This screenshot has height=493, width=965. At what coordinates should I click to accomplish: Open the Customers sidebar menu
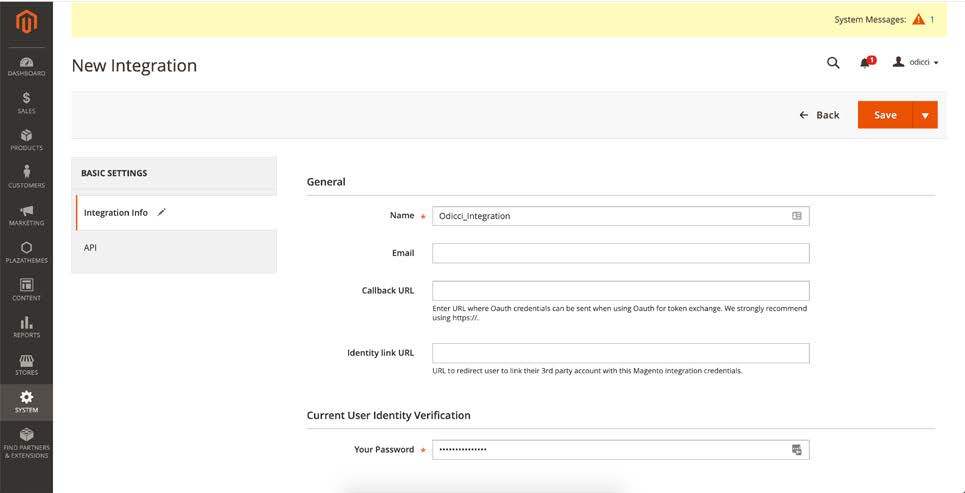(x=26, y=177)
